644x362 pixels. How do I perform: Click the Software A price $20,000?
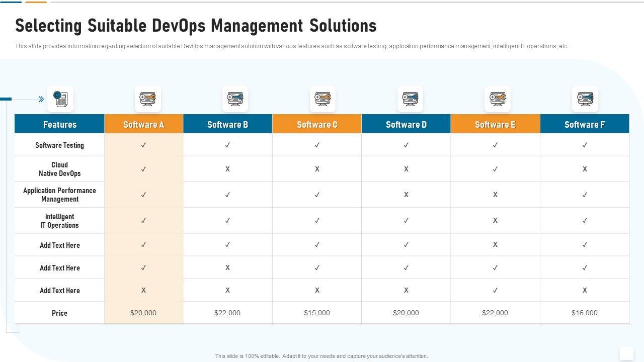pyautogui.click(x=143, y=313)
